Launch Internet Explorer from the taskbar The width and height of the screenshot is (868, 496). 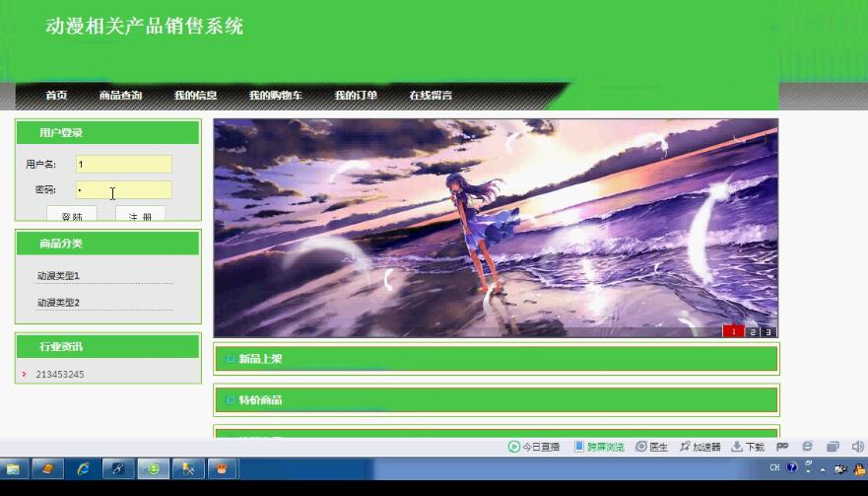[x=84, y=469]
